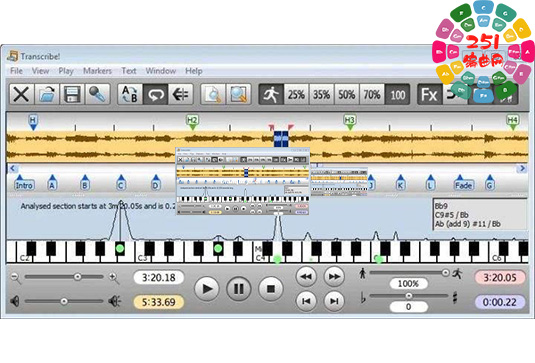Image resolution: width=535 pixels, height=363 pixels.
Task: Click the Ab (add 9) #11 / Bb chord
Action: point(467,224)
